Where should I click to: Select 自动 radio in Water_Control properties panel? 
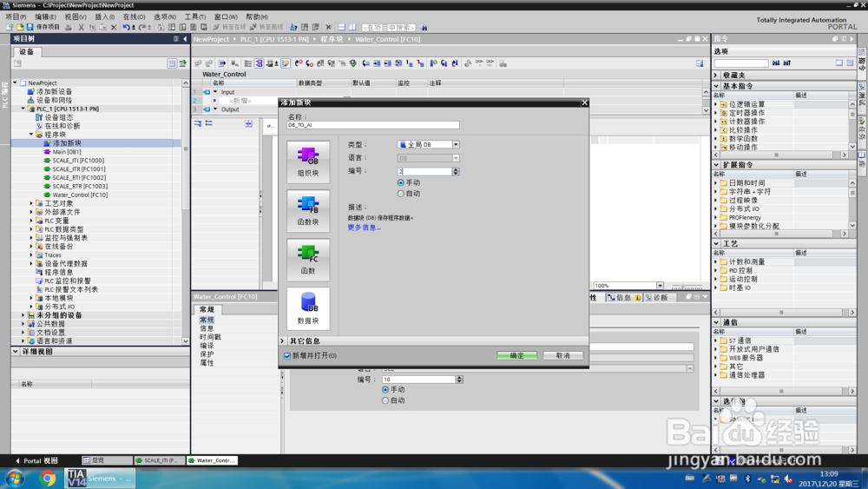(385, 400)
